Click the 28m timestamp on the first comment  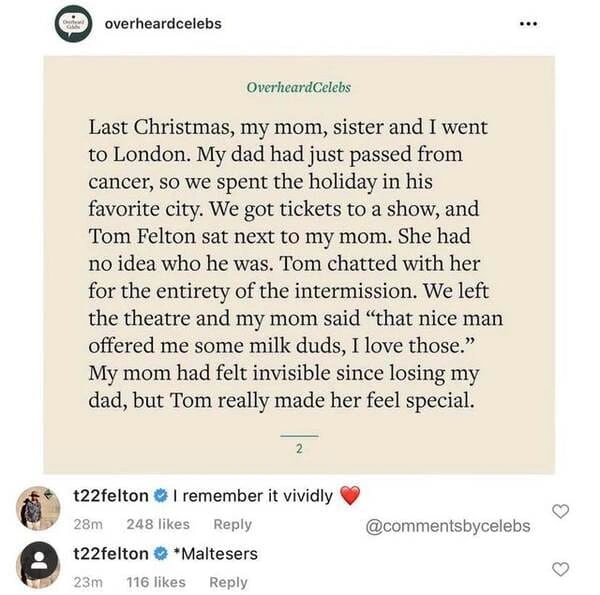coord(90,524)
